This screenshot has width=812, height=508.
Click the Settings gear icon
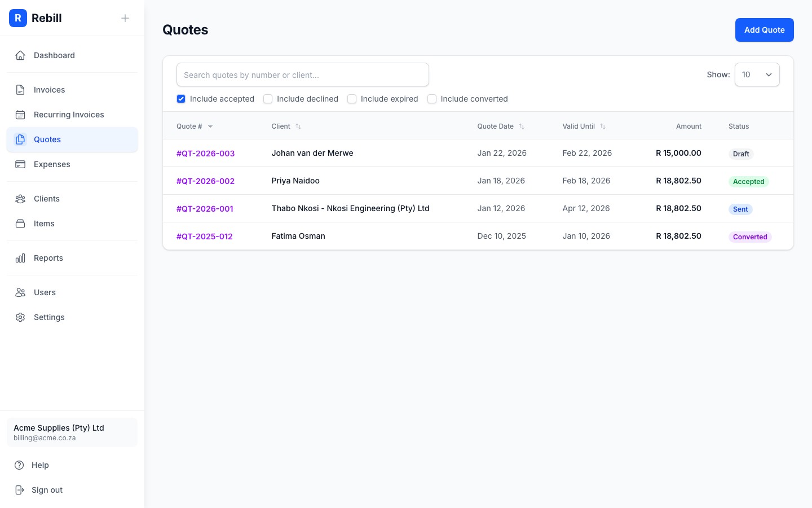tap(20, 317)
